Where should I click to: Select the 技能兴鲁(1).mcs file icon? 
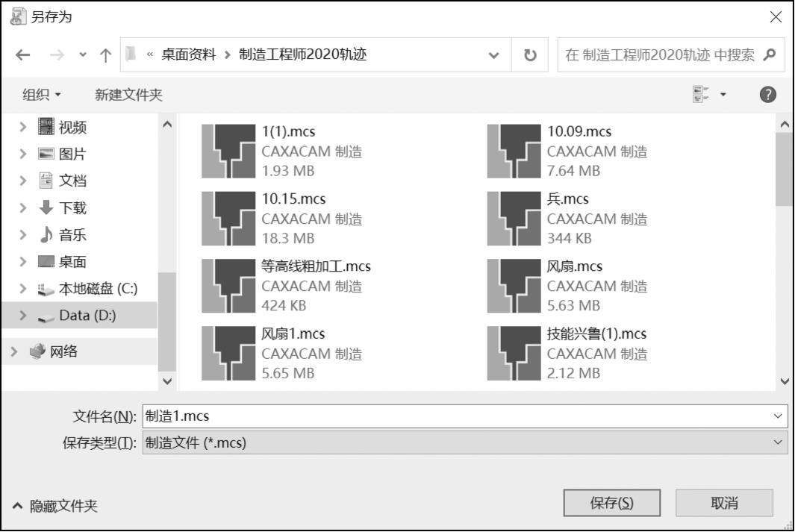(514, 353)
